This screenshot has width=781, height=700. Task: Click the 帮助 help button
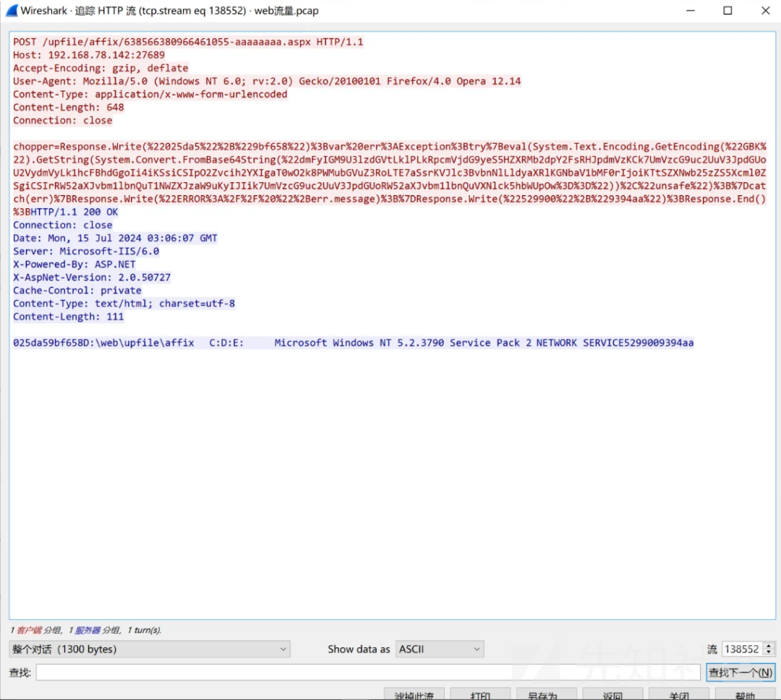click(x=745, y=694)
